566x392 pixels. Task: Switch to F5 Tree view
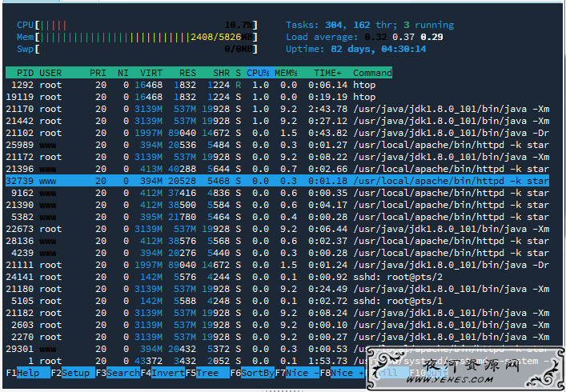[x=207, y=373]
